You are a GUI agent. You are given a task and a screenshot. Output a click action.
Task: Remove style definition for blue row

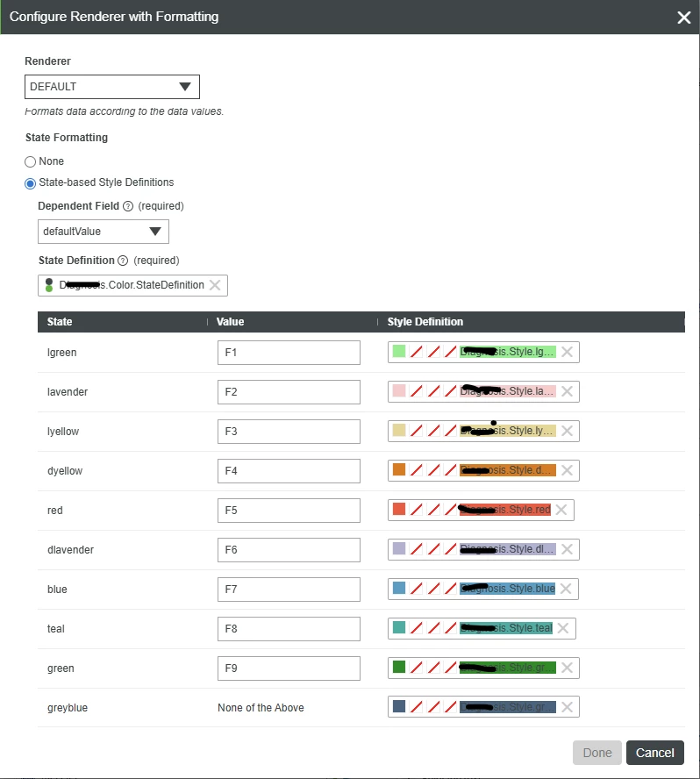(566, 589)
